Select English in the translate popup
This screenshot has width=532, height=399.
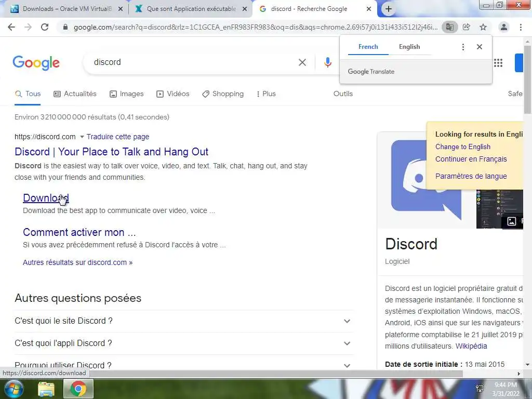click(x=409, y=47)
